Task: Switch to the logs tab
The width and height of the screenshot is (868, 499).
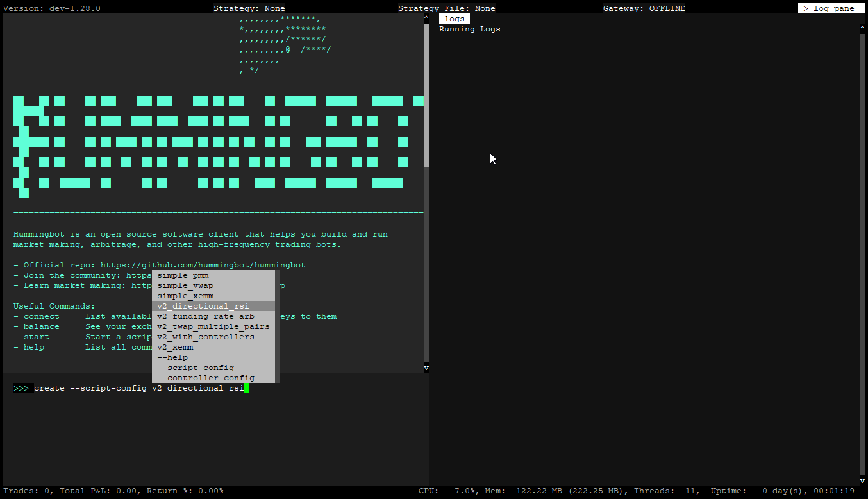Action: pyautogui.click(x=454, y=19)
